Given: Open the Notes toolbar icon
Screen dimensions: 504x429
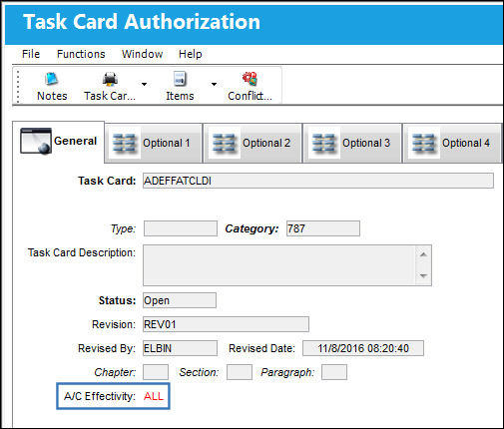Looking at the screenshot, I should pos(52,79).
